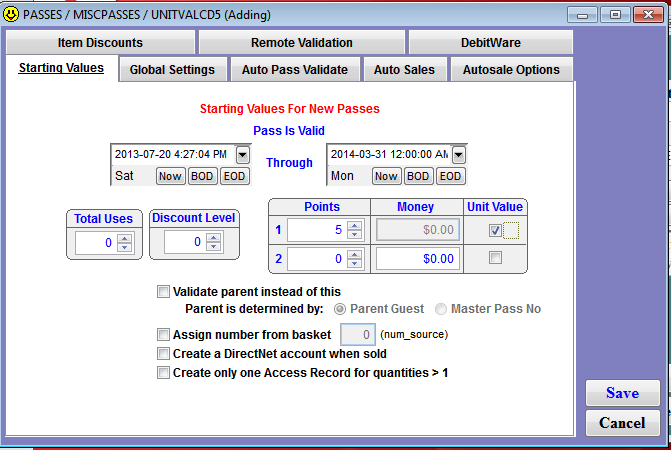The image size is (671, 450).
Task: Click the Cancel button
Action: click(x=623, y=423)
